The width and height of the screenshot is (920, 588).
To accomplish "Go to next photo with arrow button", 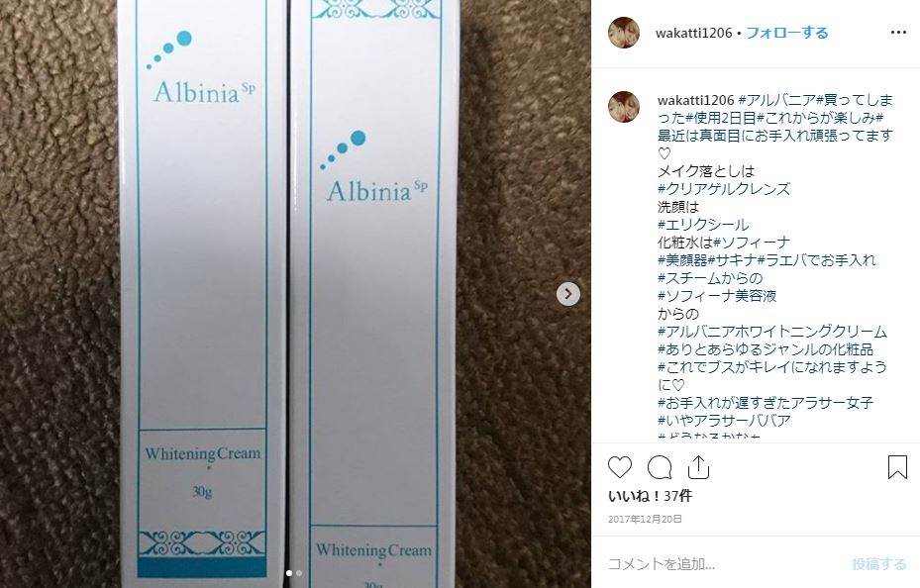I will [568, 294].
